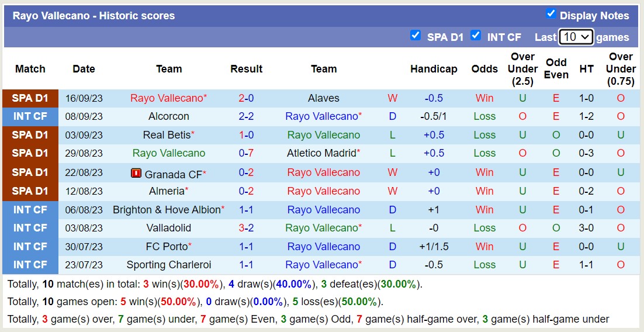
Task: Click the Handicap column header
Action: click(x=434, y=69)
